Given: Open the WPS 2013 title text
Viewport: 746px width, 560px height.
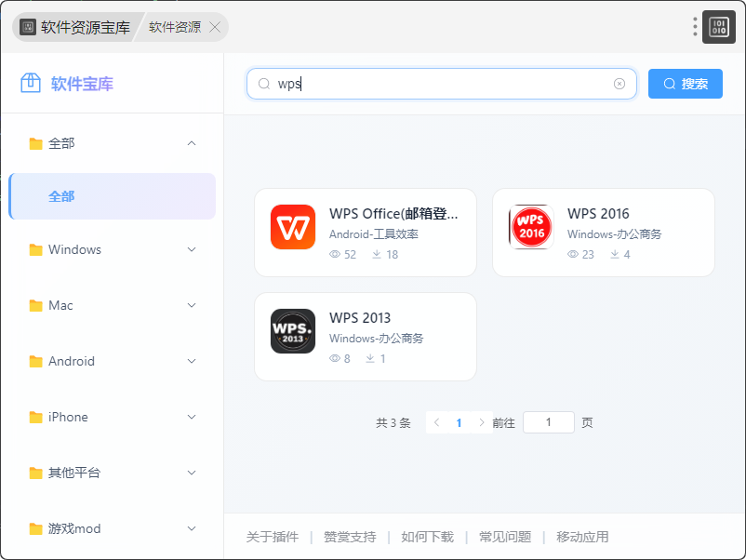Looking at the screenshot, I should (360, 318).
